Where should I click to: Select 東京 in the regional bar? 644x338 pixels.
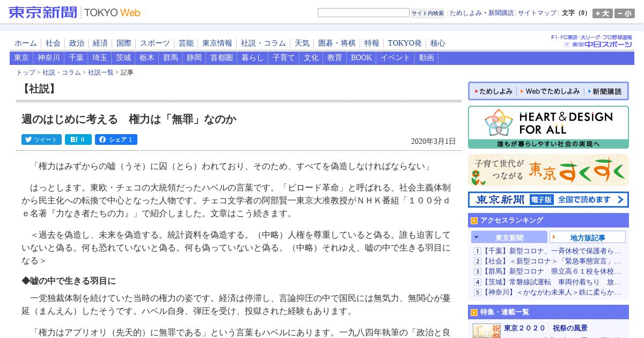21,58
